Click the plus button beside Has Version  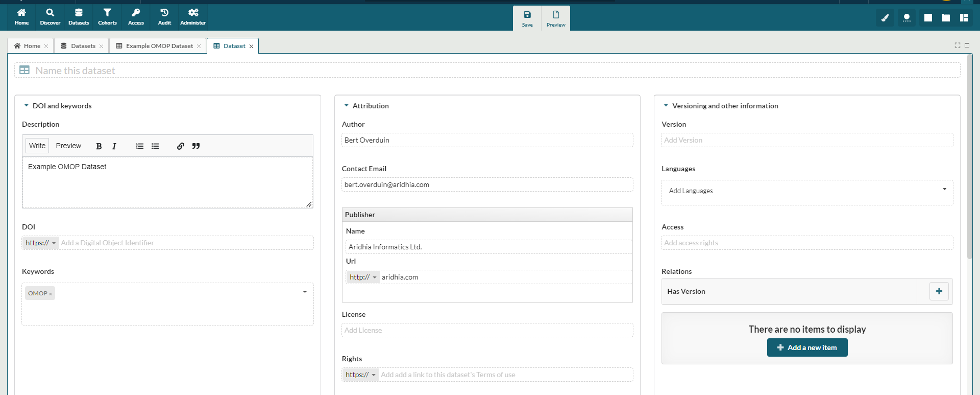939,291
